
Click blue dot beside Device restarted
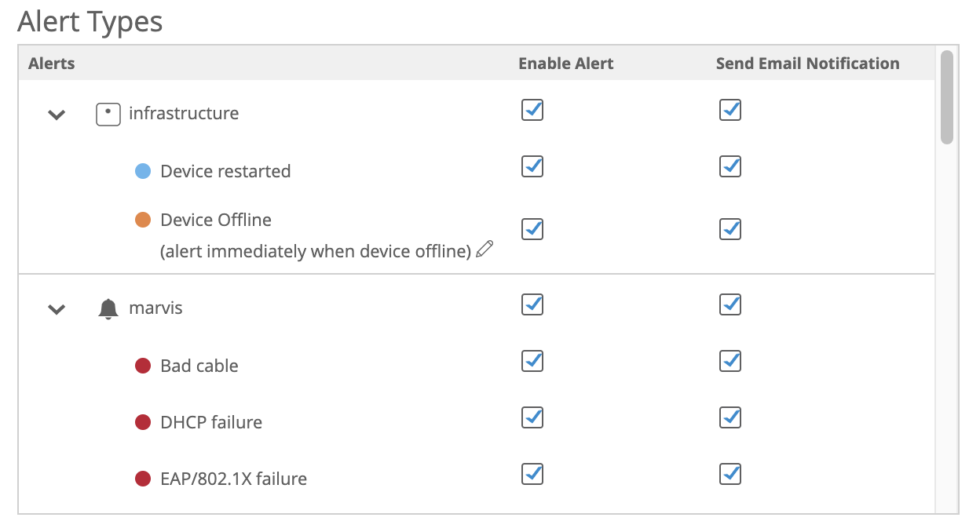click(x=143, y=171)
